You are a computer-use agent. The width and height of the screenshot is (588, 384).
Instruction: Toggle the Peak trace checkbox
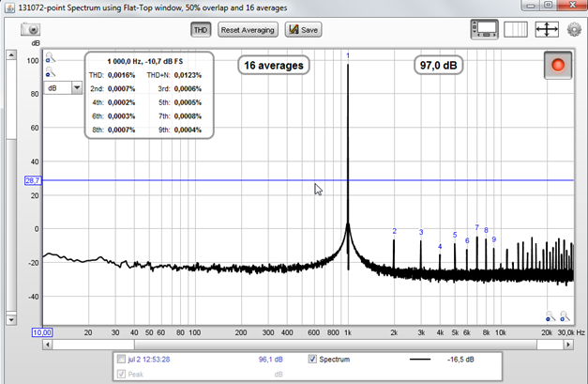pos(121,374)
